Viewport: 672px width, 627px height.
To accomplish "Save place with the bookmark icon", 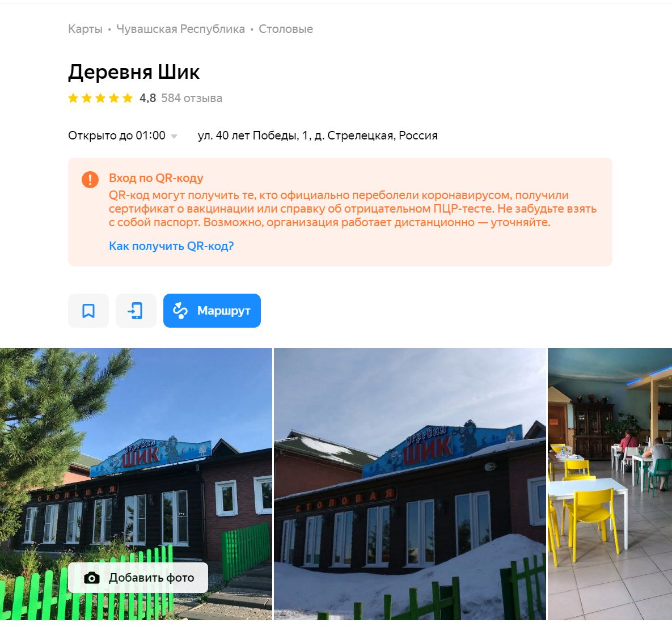I will 88,311.
